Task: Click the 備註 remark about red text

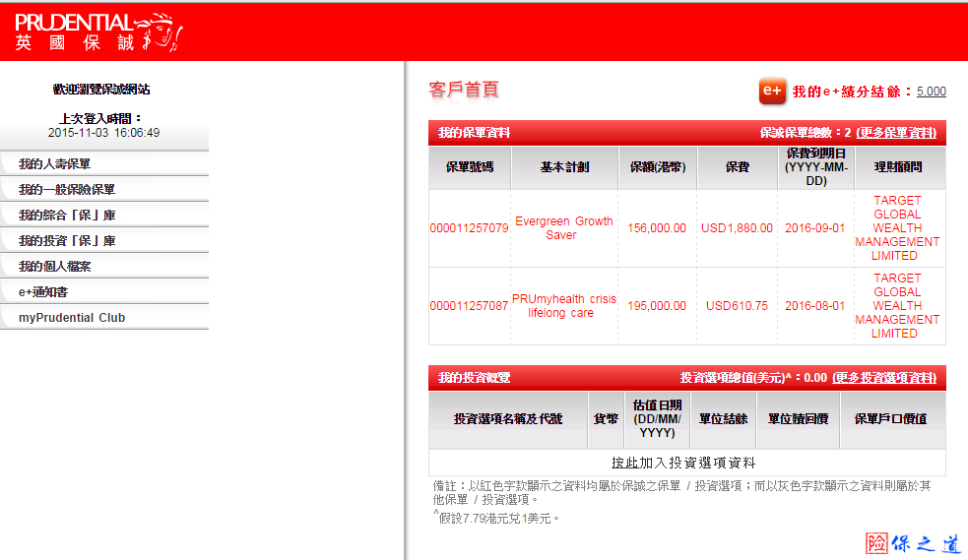Action: point(681,493)
